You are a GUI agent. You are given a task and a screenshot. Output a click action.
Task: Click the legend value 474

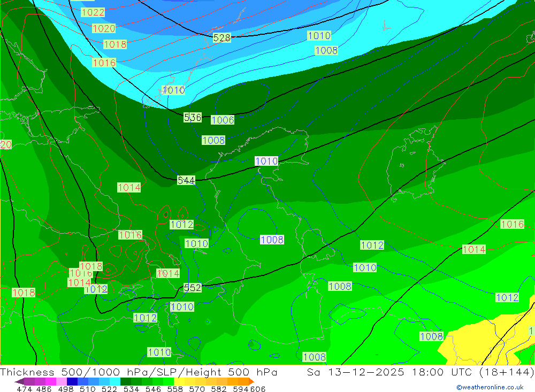click(24, 389)
